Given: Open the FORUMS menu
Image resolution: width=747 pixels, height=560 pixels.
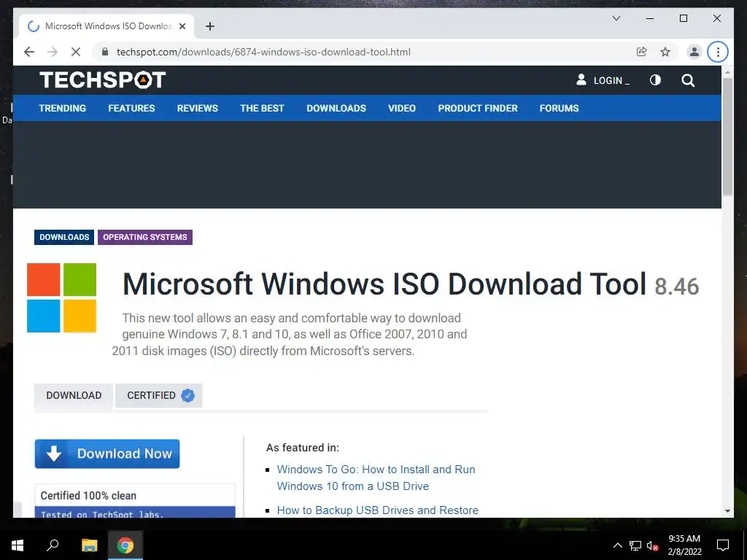Looking at the screenshot, I should 559,108.
